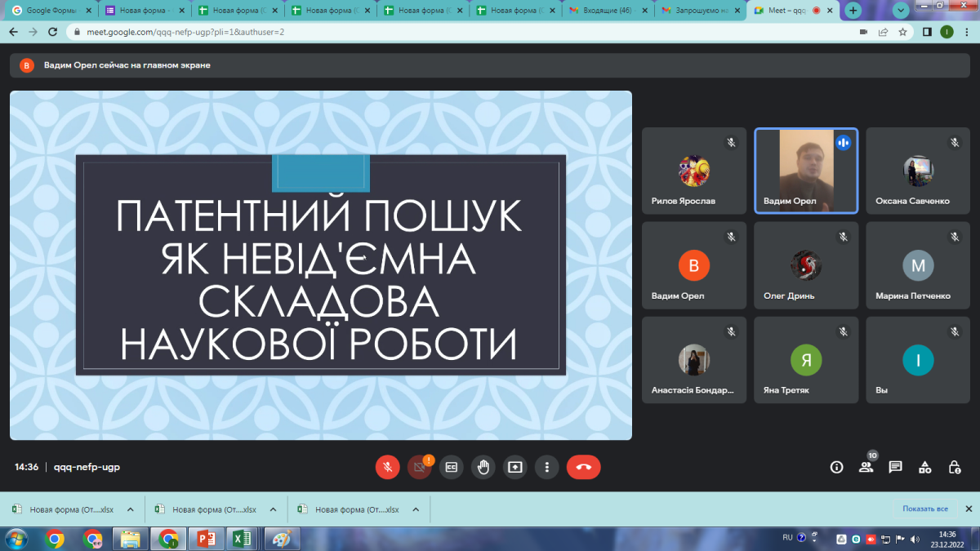The height and width of the screenshot is (551, 980).
Task: Open the activities shapes icon
Action: click(924, 467)
